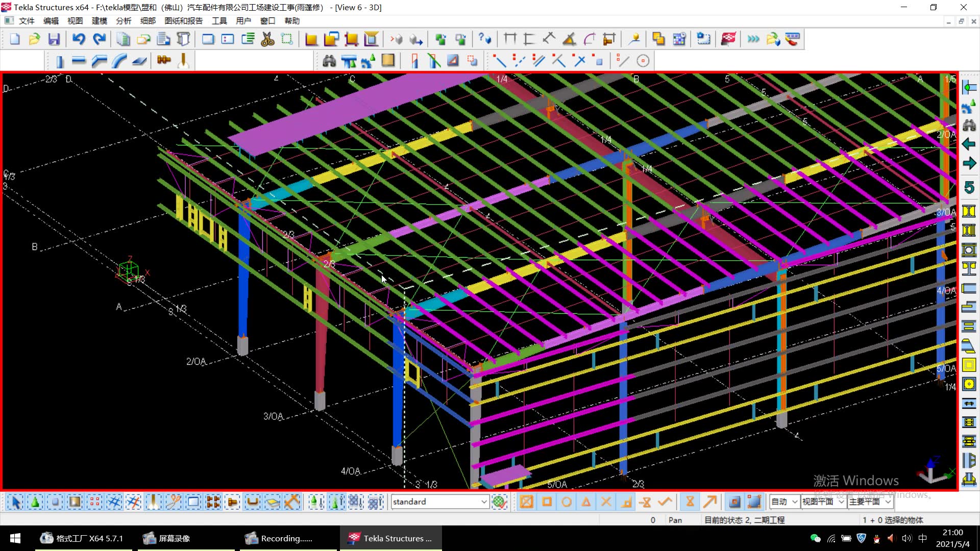
Task: Open the 图纸和报告 menu
Action: [x=183, y=21]
